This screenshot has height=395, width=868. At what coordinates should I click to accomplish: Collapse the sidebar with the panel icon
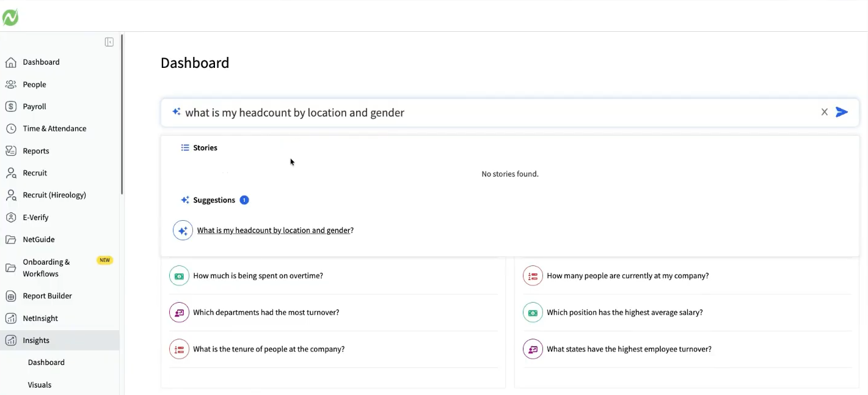coord(109,42)
